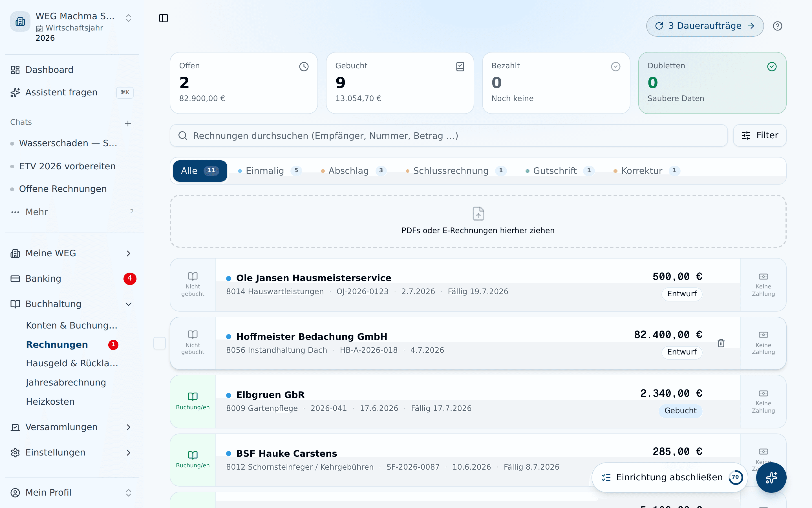Select the Alle tab

200,171
